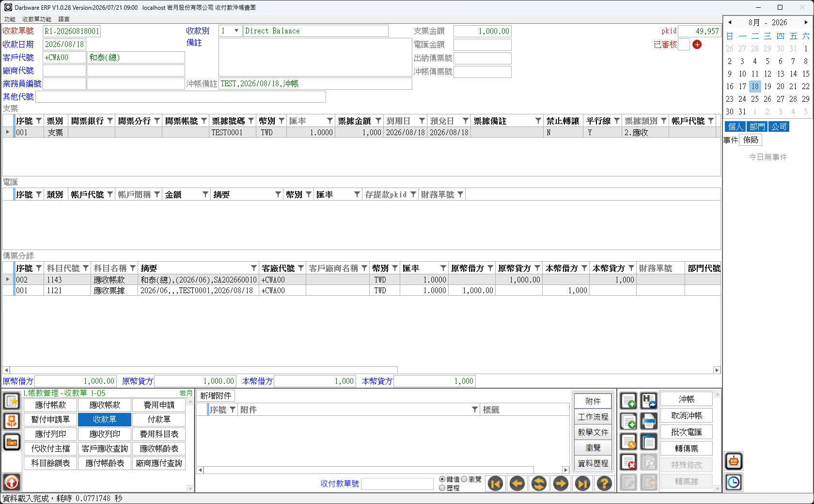Select day 19 in the August calendar
814x504 pixels.
tap(767, 86)
